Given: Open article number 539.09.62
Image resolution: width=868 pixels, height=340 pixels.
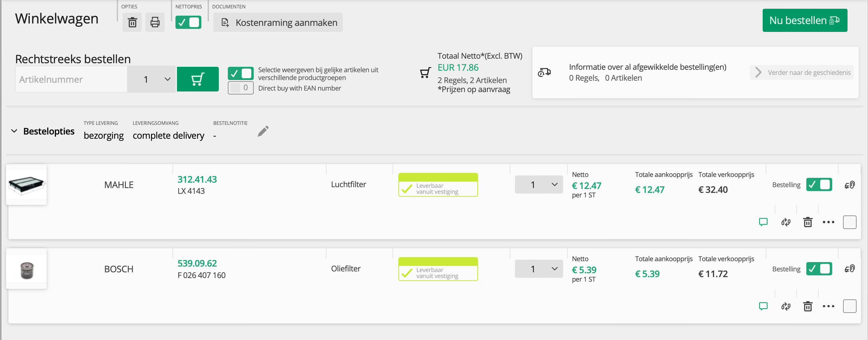Looking at the screenshot, I should click(197, 263).
